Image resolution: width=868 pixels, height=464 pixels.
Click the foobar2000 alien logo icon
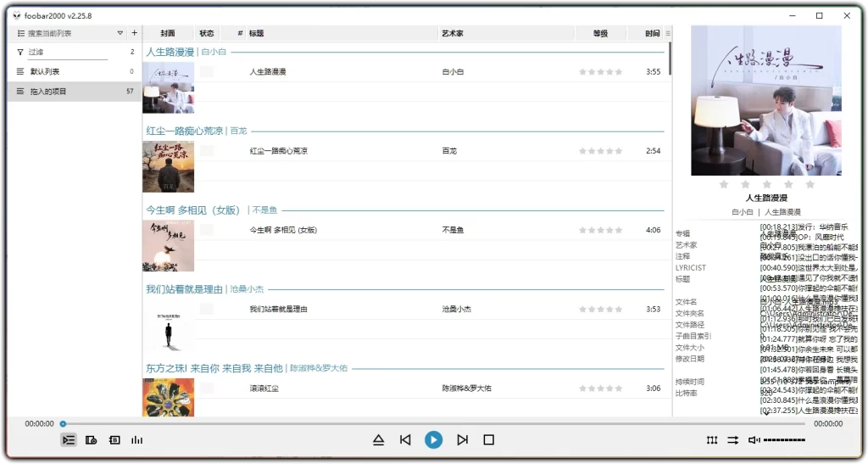(17, 15)
